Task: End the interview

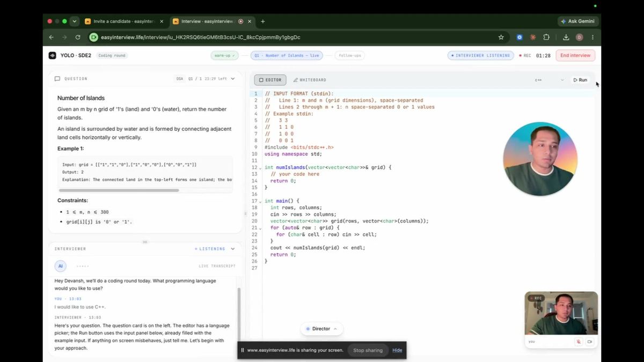Action: pyautogui.click(x=575, y=55)
